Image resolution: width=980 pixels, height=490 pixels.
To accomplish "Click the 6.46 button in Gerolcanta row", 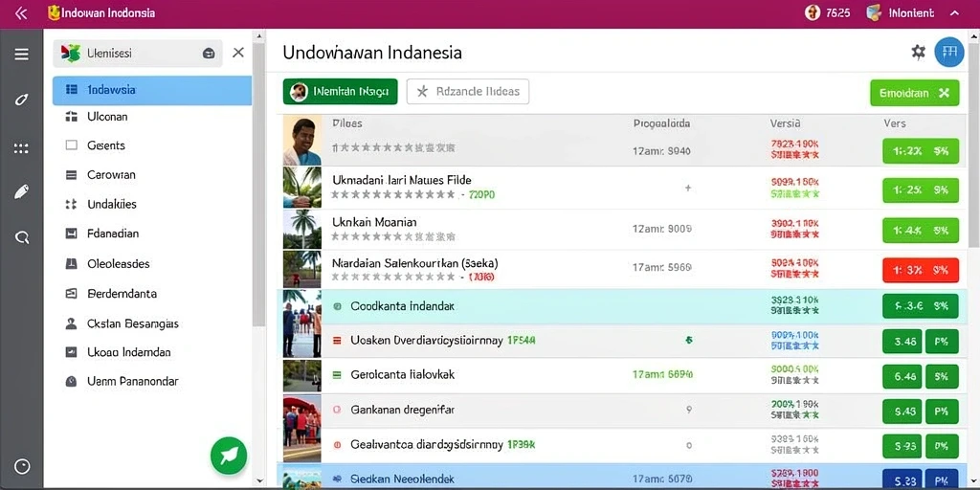I will tap(902, 376).
